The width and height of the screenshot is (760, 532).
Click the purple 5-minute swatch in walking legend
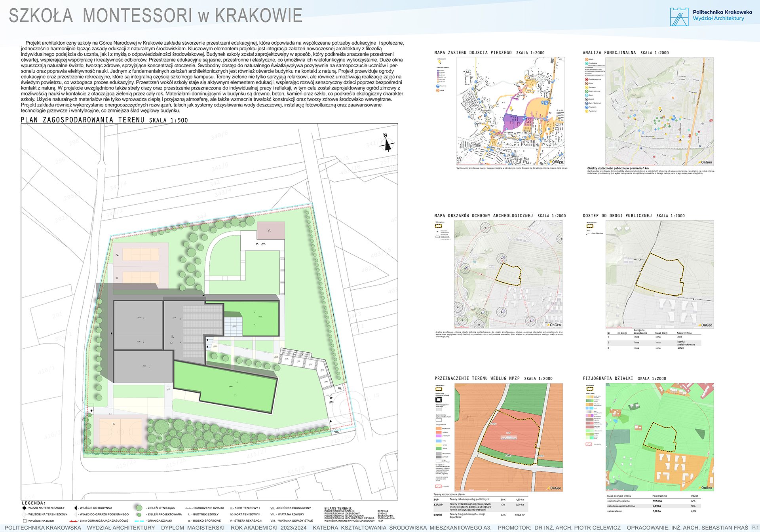438,70
